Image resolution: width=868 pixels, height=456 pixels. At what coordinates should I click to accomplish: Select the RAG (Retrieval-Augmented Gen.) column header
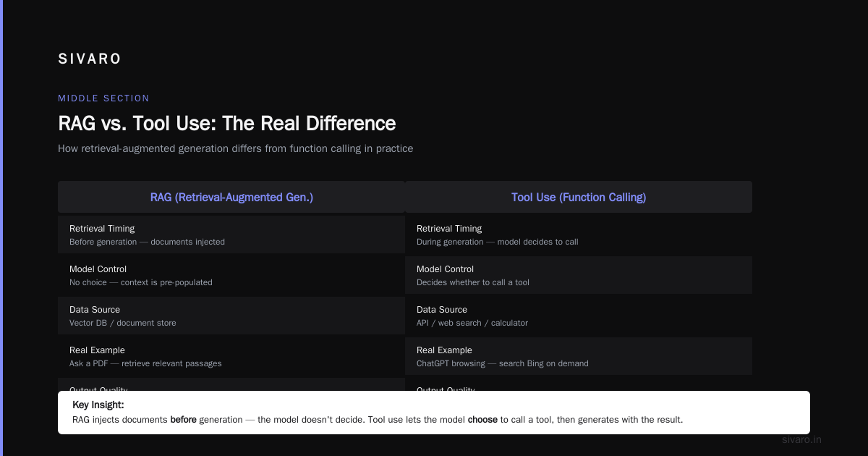click(x=231, y=197)
